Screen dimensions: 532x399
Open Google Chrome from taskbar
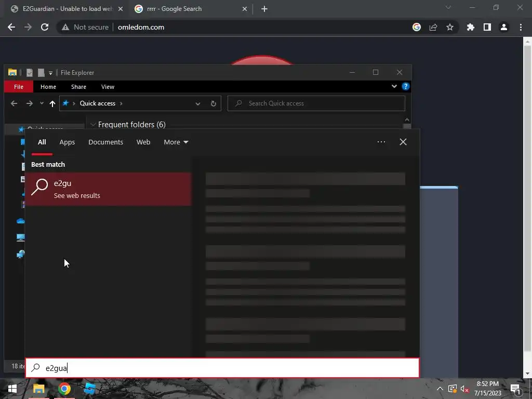click(64, 389)
